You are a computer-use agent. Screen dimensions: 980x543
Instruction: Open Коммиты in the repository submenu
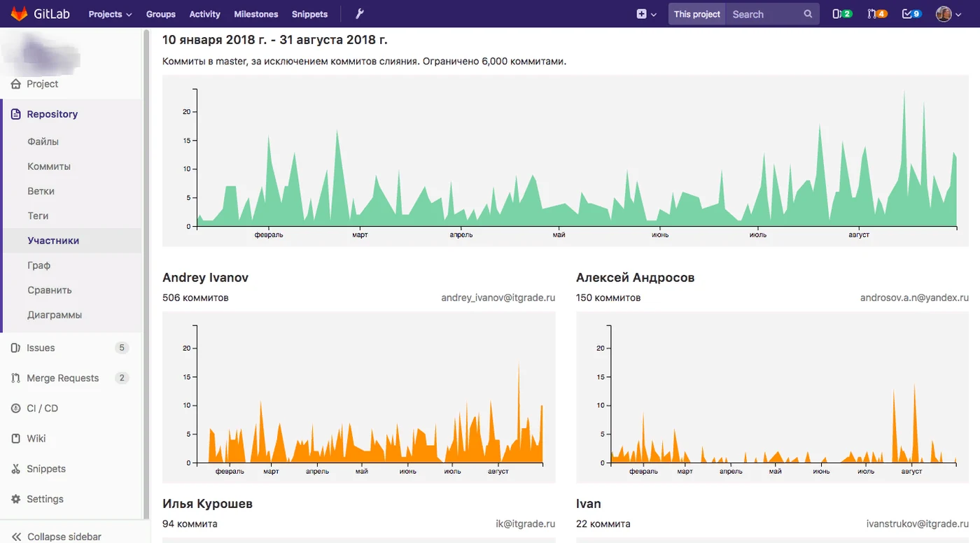(49, 167)
